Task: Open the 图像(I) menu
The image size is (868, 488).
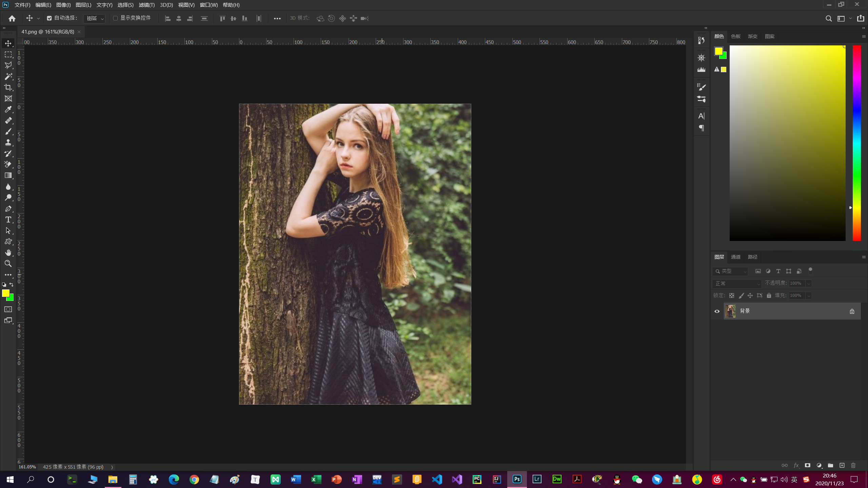Action: 63,5
